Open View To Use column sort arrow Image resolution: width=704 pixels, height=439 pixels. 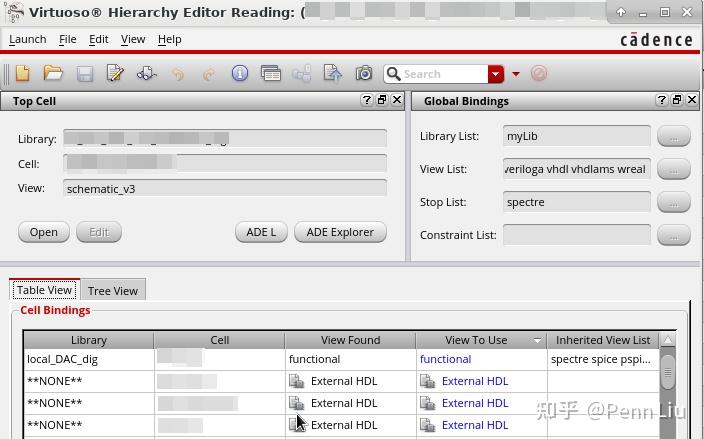[537, 341]
